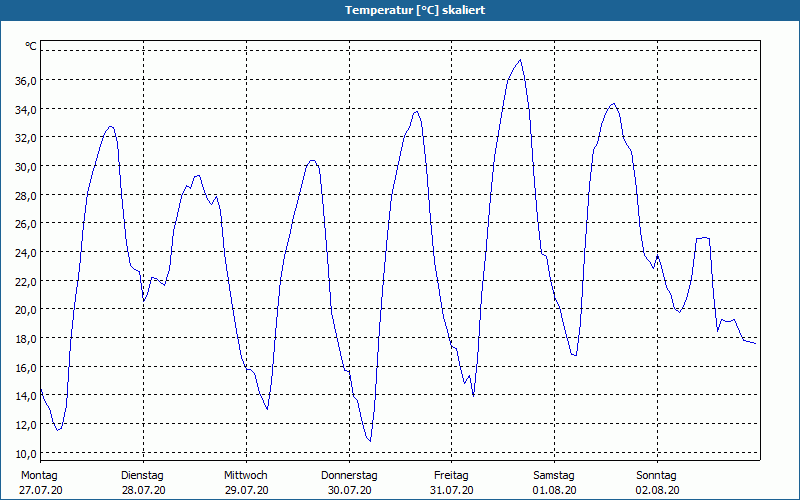Click the 01.08.20 date label

[x=555, y=490]
